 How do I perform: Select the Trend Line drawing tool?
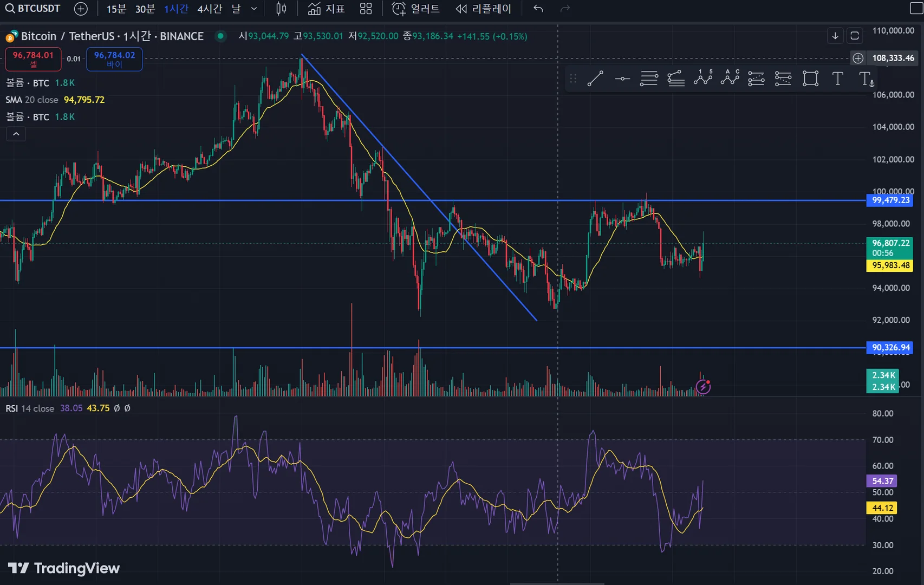click(x=596, y=79)
